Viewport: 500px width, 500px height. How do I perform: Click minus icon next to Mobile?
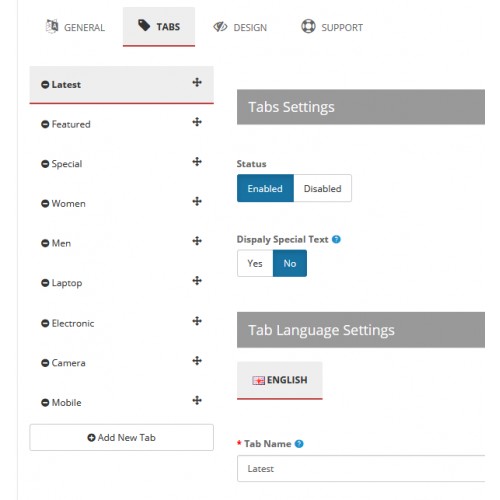point(45,403)
